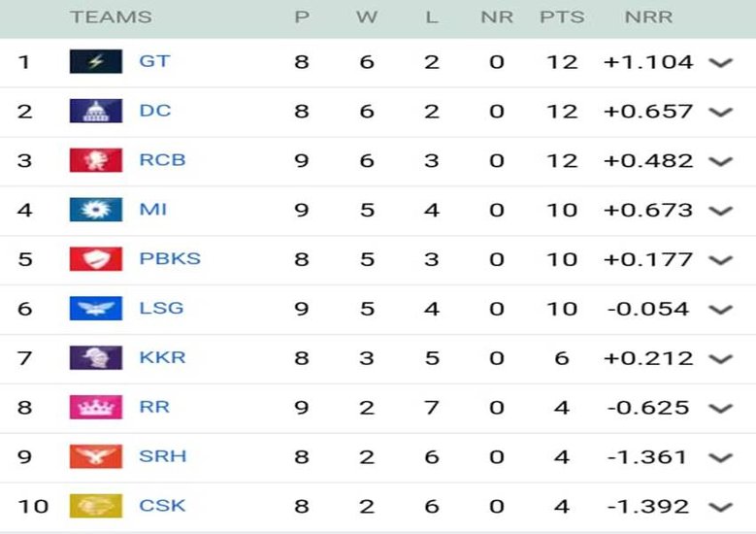The height and width of the screenshot is (534, 756).
Task: Open the SRH team name link
Action: (x=162, y=456)
